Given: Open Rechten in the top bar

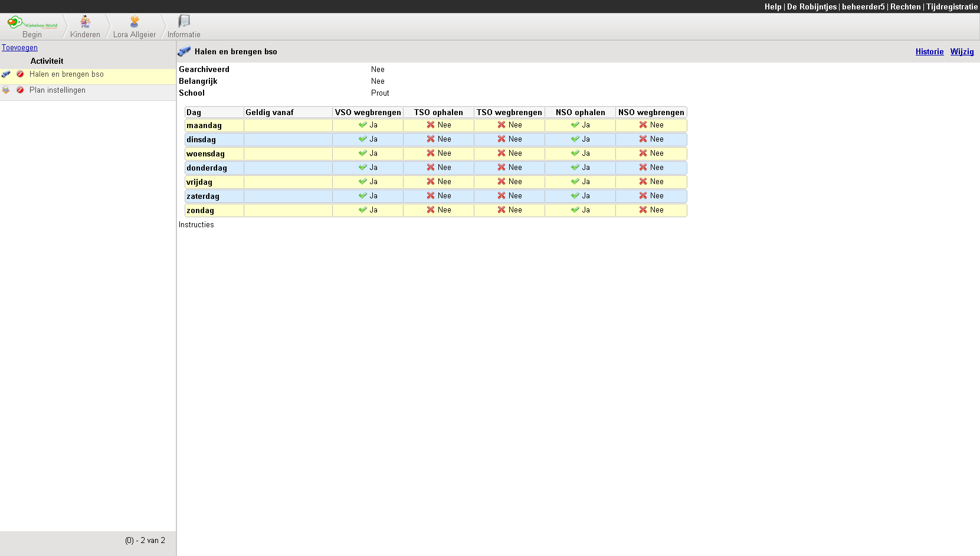Looking at the screenshot, I should tap(905, 6).
